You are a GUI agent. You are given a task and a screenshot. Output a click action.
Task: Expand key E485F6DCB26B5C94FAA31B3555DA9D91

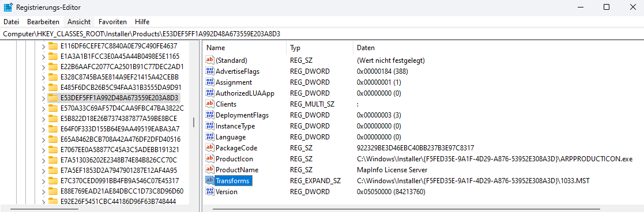click(43, 88)
